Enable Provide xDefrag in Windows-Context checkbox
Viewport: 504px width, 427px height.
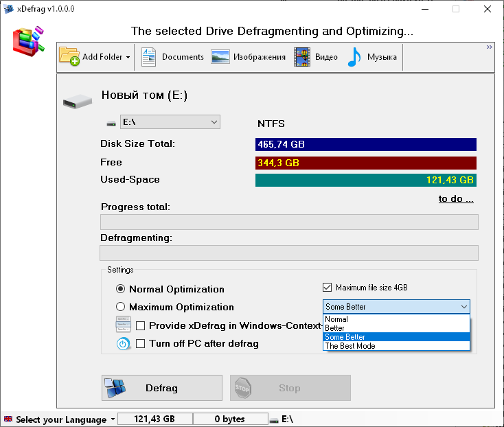click(141, 326)
